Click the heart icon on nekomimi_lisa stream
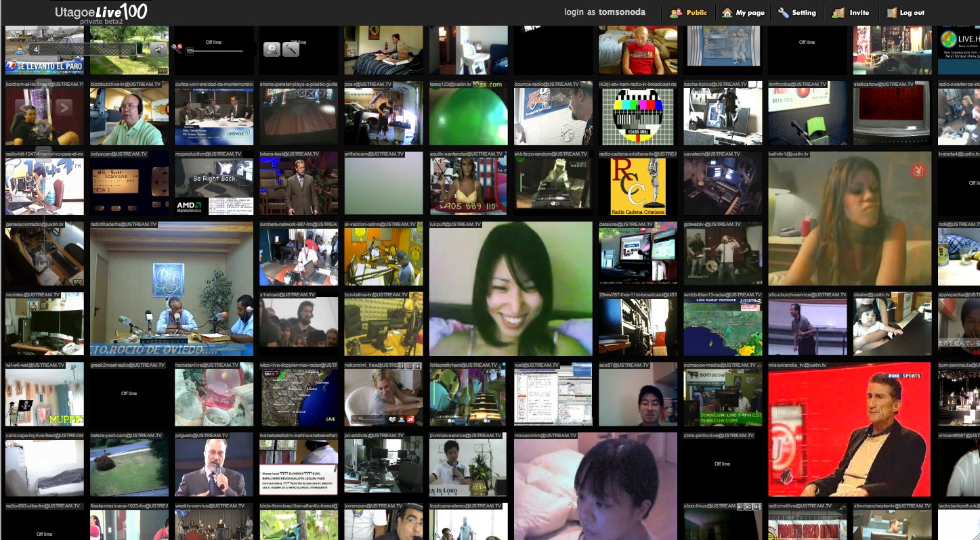Viewport: 980px width, 540px height. (392, 419)
